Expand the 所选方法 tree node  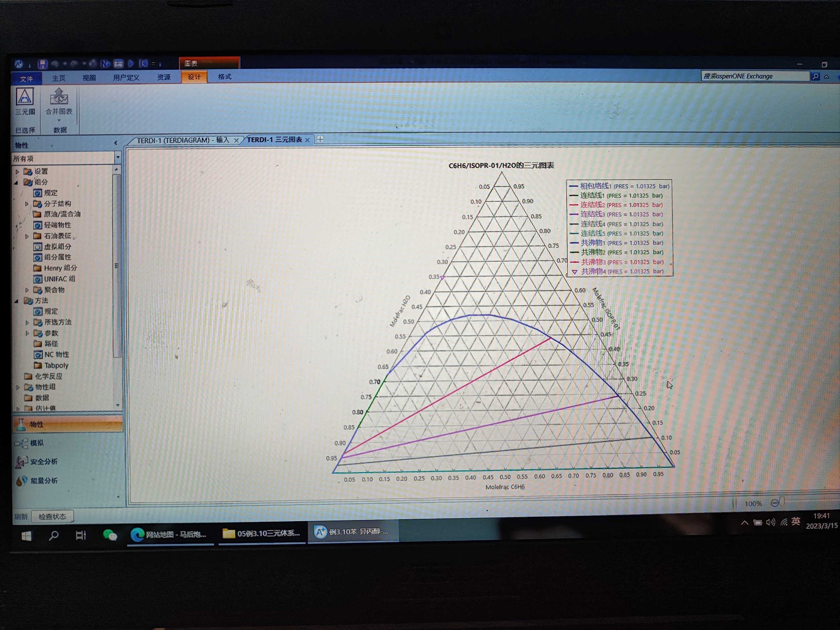pos(27,323)
